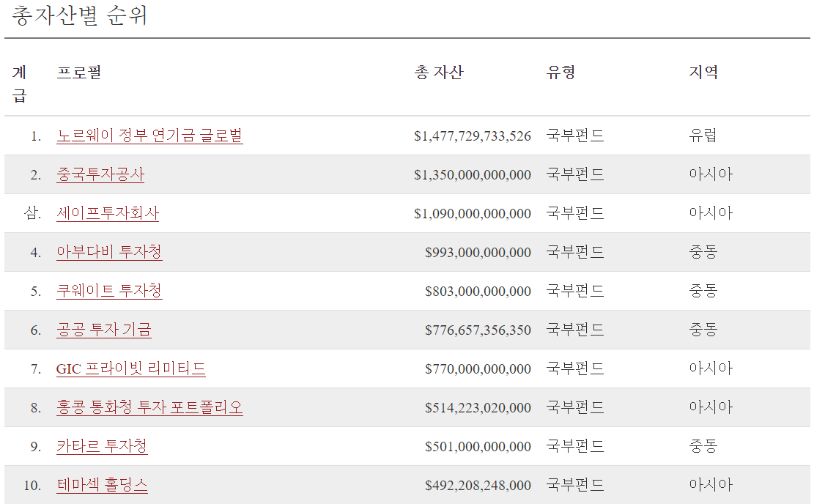Select the $770,000,000,000 asset value

click(x=478, y=369)
